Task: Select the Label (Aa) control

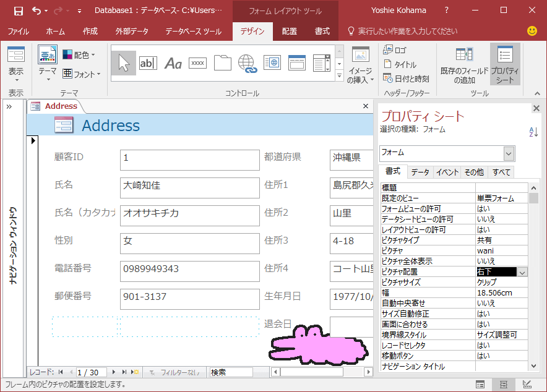Action: (x=173, y=63)
